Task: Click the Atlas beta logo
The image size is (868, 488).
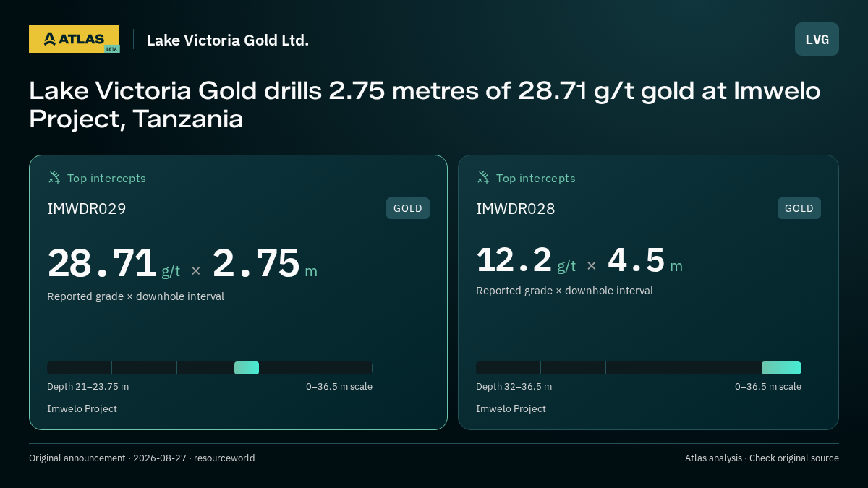Action: (74, 39)
